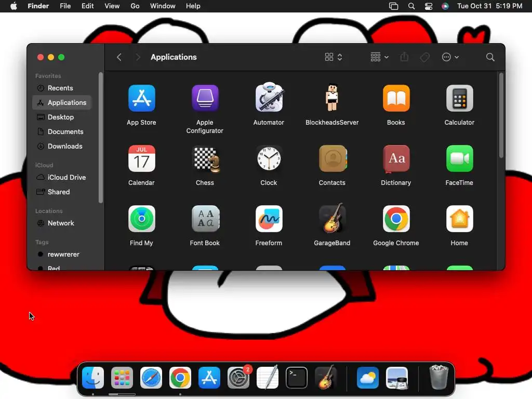The image size is (532, 399).
Task: Open the Trash in the Dock
Action: (438, 377)
